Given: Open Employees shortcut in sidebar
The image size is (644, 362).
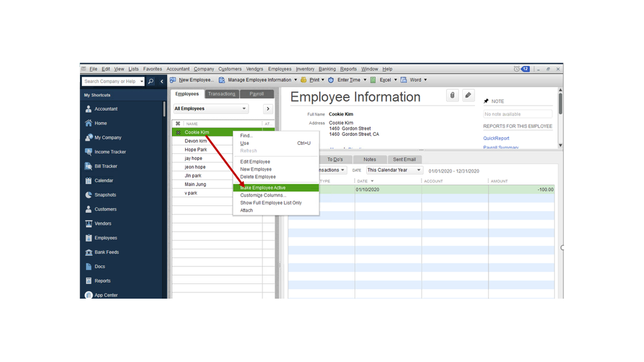Looking at the screenshot, I should point(106,238).
